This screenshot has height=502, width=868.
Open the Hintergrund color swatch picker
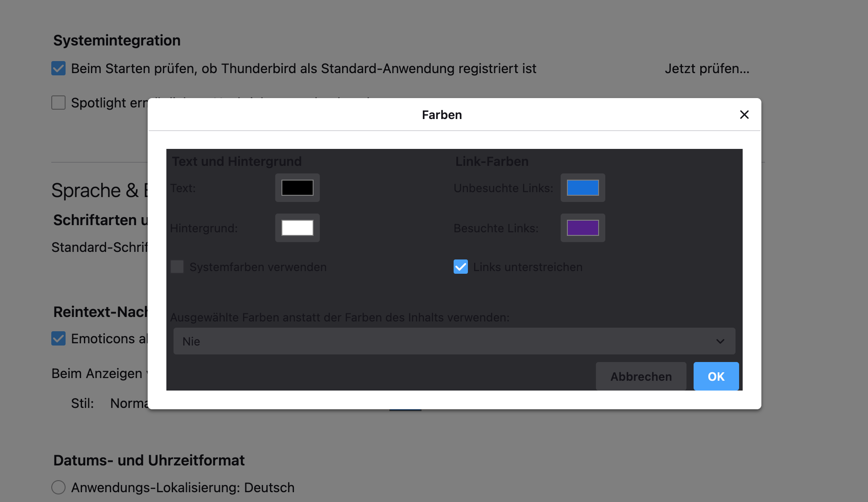pos(297,228)
